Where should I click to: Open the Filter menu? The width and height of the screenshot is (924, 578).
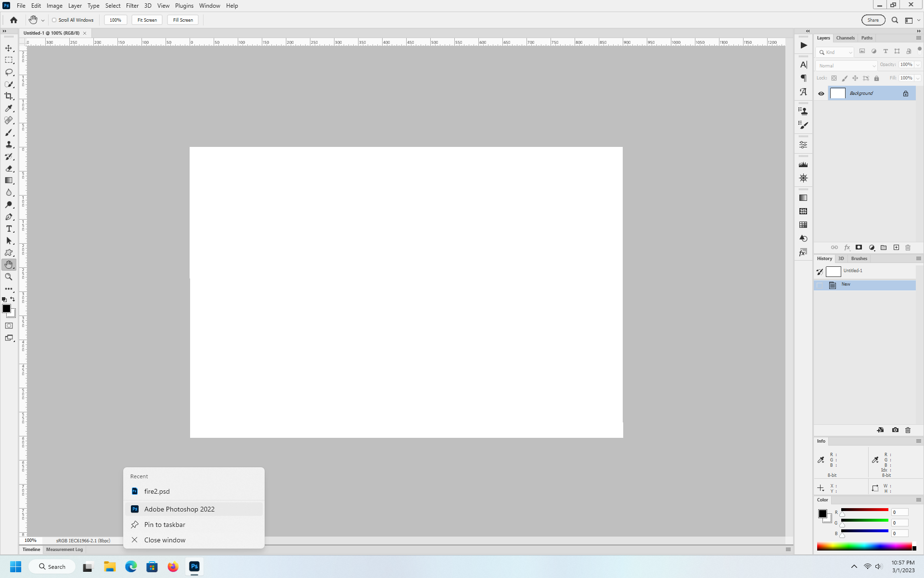[132, 5]
